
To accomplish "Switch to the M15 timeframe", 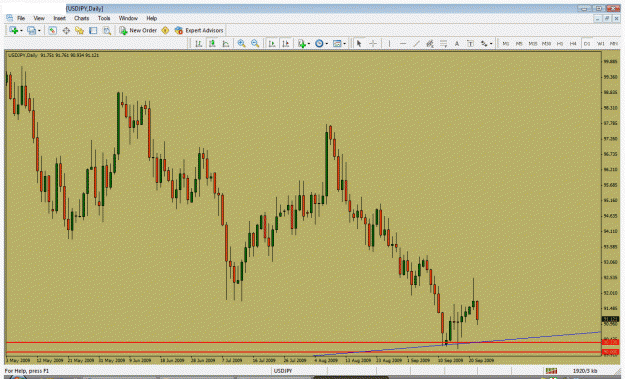I will 533,44.
